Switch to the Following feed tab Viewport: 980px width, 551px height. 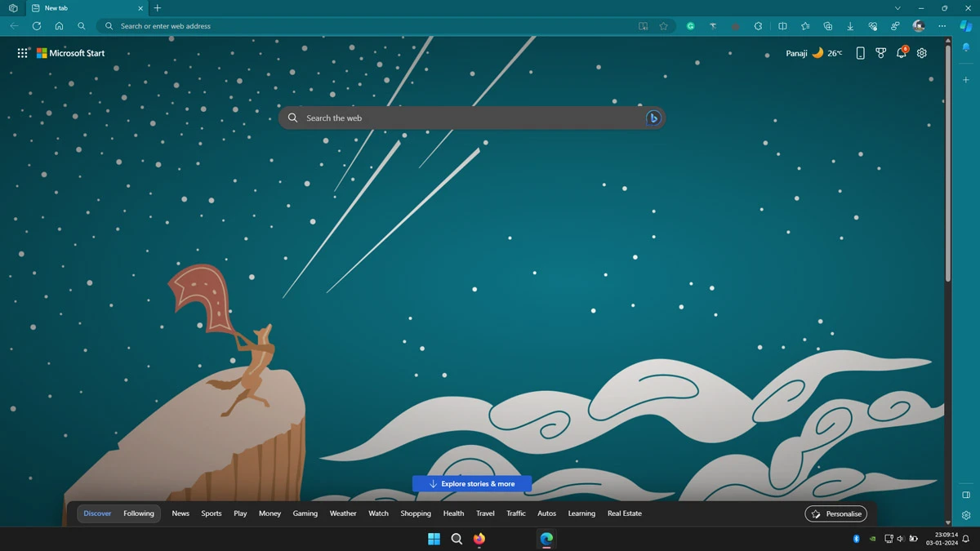click(x=138, y=513)
